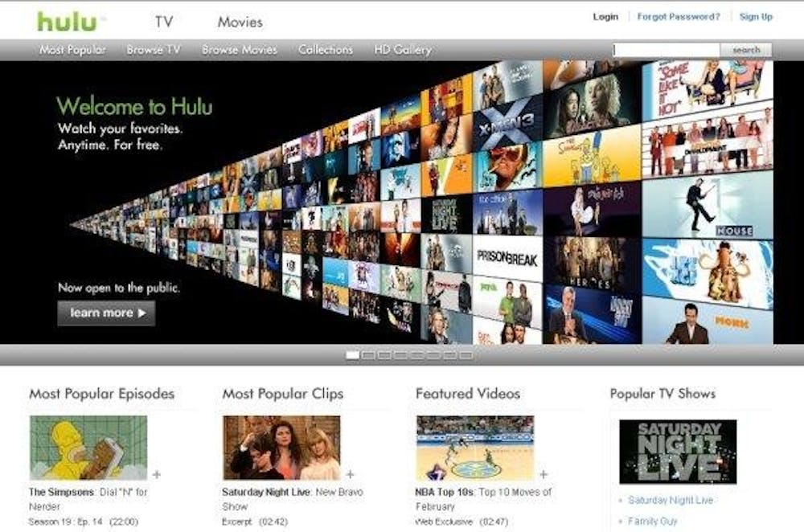Screen dimensions: 804x532
Task: Add The Simpsons episode with plus icon
Action: pyautogui.click(x=157, y=475)
